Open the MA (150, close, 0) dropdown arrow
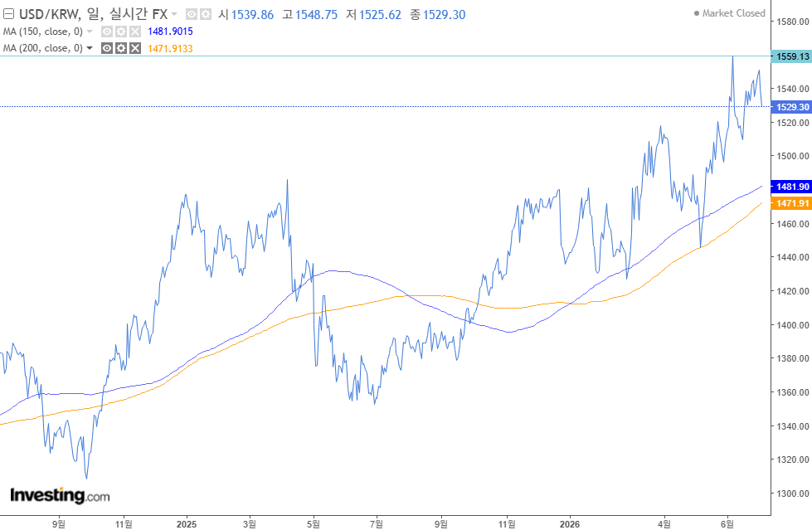 (x=89, y=32)
